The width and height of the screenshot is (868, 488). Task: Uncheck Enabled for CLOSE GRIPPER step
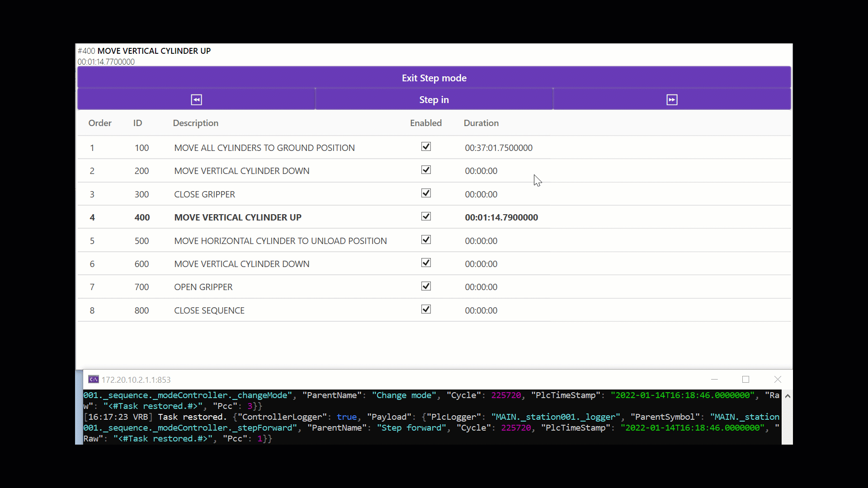coord(426,193)
